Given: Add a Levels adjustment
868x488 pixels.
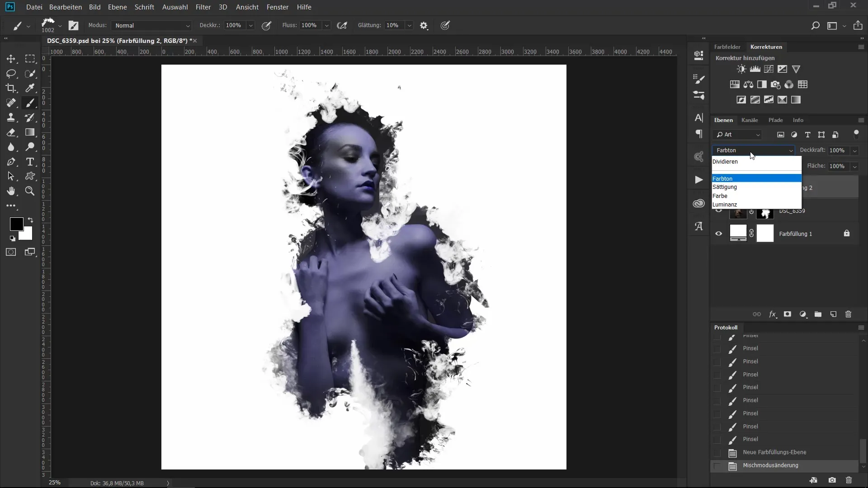Looking at the screenshot, I should [755, 69].
